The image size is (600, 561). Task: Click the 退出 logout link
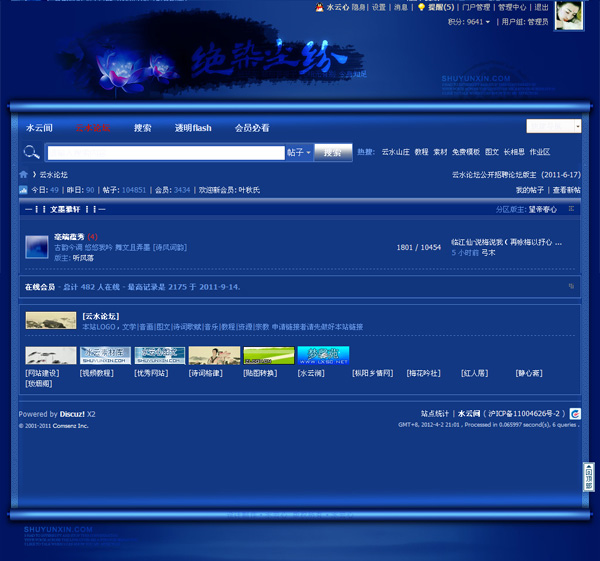coord(541,7)
